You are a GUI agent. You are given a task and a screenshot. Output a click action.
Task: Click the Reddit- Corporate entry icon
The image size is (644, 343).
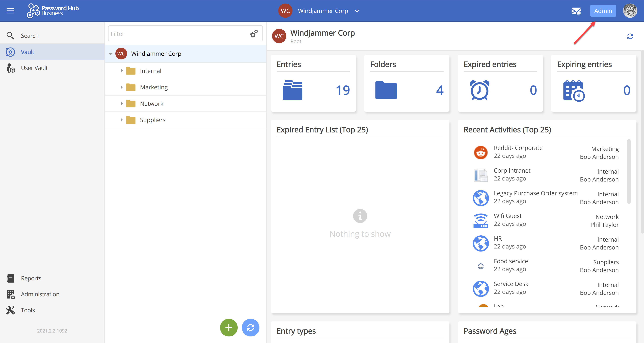480,152
